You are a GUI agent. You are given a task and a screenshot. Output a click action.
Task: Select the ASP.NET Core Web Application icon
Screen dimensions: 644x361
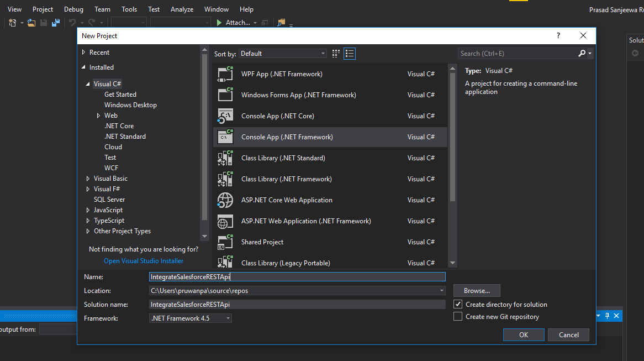click(225, 200)
